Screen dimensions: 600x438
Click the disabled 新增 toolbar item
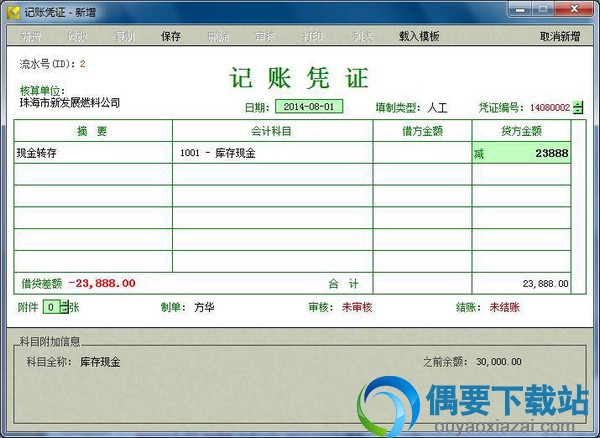(30, 36)
